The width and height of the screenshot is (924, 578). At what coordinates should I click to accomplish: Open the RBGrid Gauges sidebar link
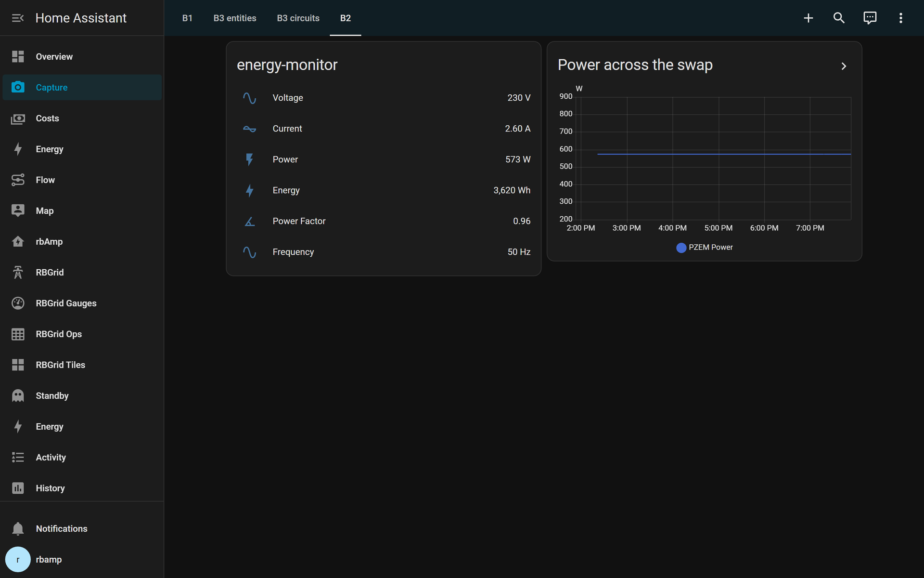tap(82, 303)
